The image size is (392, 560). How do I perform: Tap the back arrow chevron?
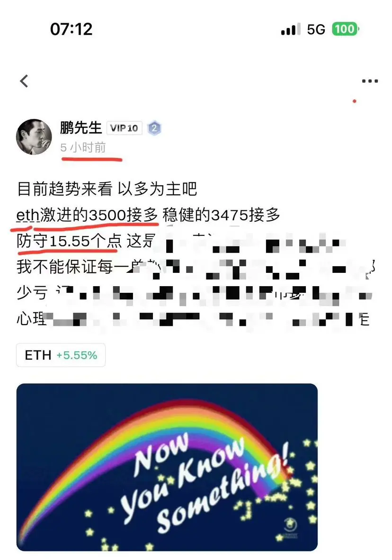(x=24, y=81)
